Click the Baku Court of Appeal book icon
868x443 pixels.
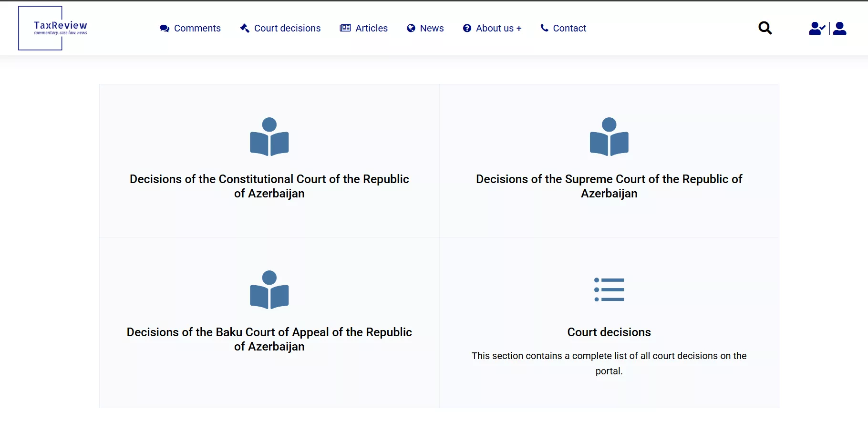(269, 290)
